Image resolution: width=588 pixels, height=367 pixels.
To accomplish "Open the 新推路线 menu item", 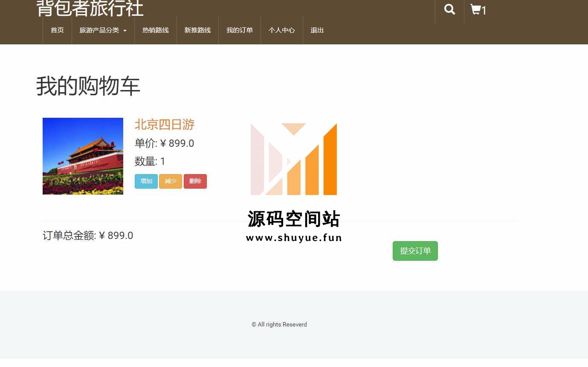I will point(197,30).
